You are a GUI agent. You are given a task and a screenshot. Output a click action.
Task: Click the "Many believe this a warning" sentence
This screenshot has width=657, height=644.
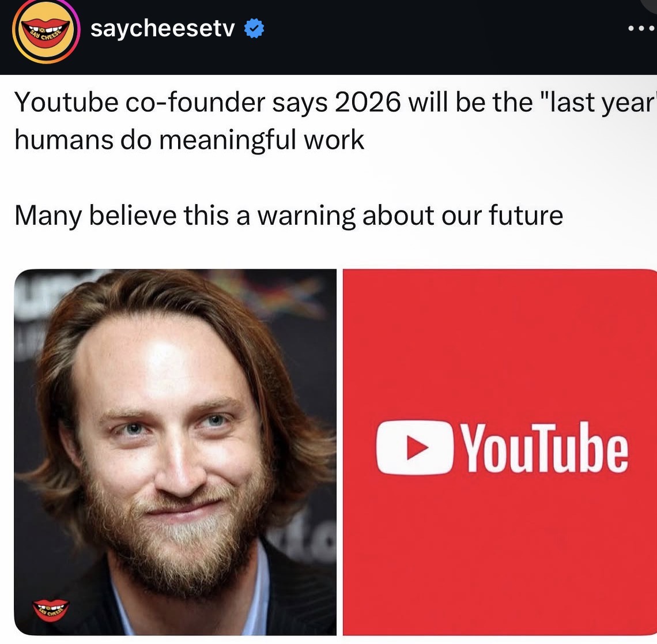tap(288, 216)
